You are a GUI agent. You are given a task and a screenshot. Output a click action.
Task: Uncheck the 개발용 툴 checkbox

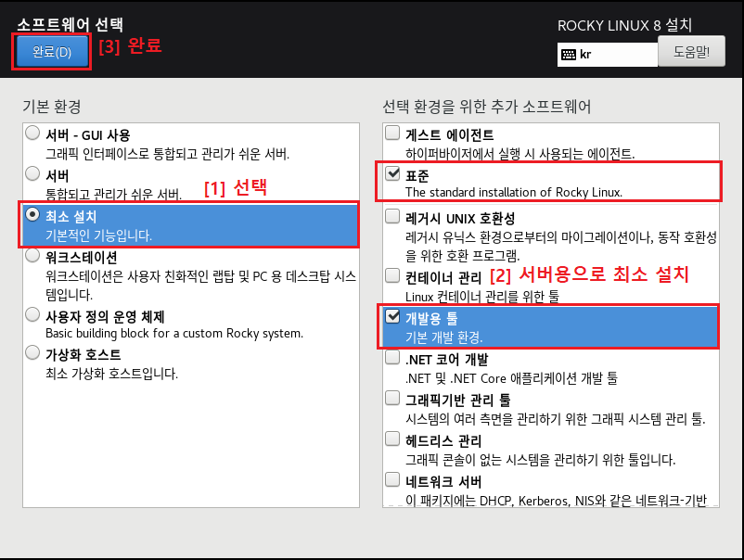point(392,316)
